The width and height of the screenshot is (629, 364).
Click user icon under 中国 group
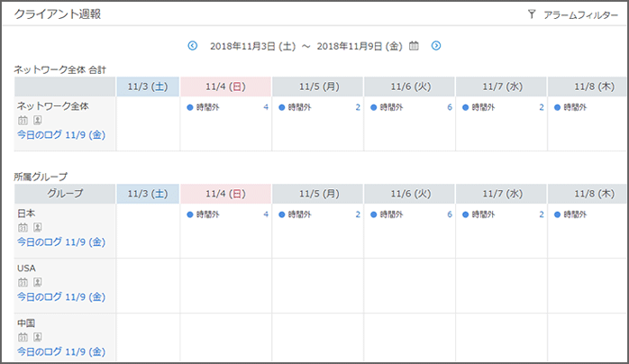point(38,337)
